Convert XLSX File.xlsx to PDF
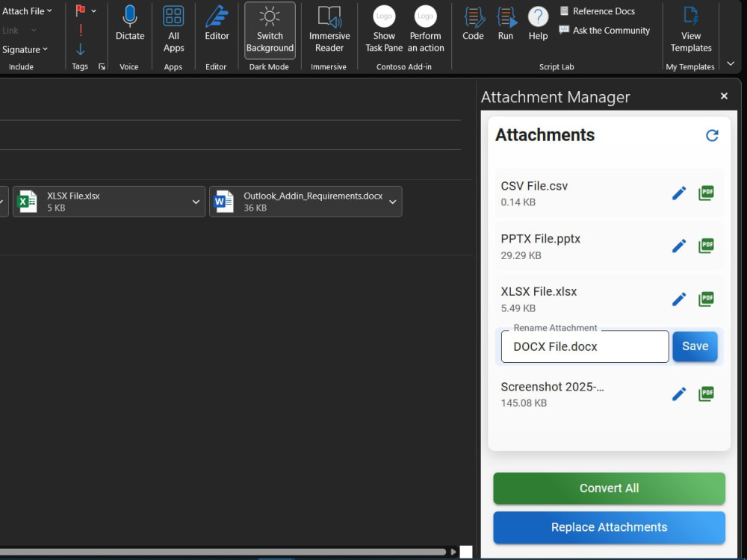Viewport: 747px width, 560px height. click(x=706, y=299)
